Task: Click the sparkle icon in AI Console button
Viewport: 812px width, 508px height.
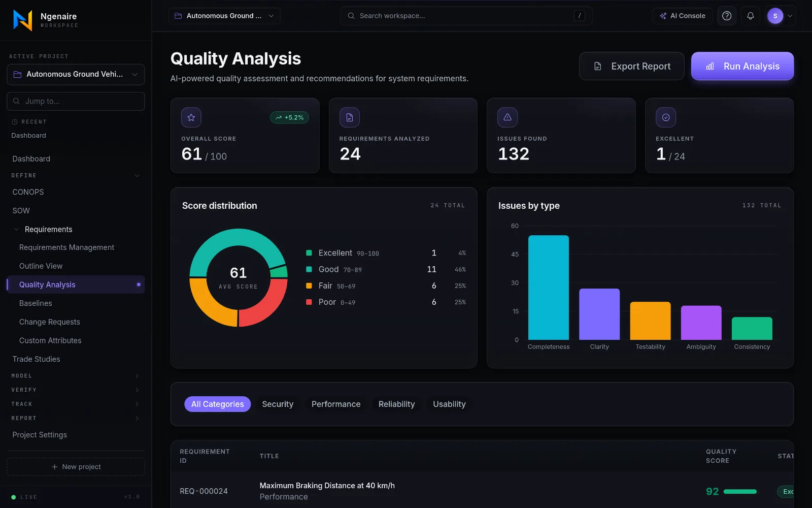Action: click(x=663, y=16)
